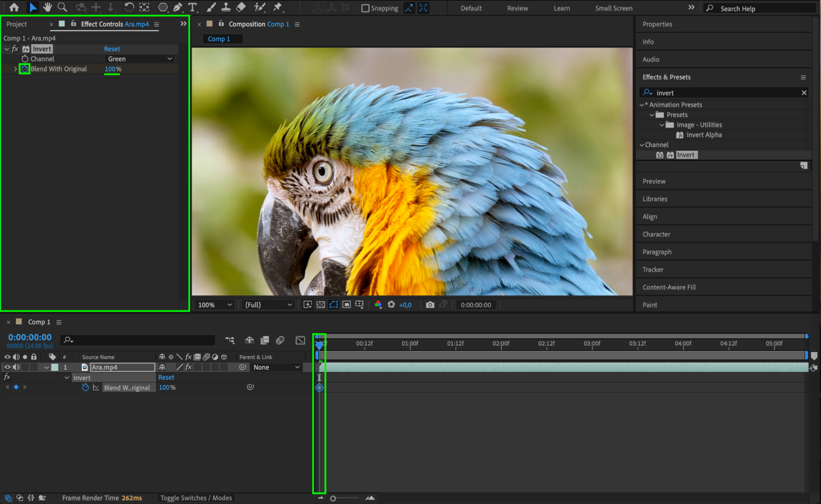Select the Zoom magnifier tool
This screenshot has width=821, height=504.
point(62,7)
